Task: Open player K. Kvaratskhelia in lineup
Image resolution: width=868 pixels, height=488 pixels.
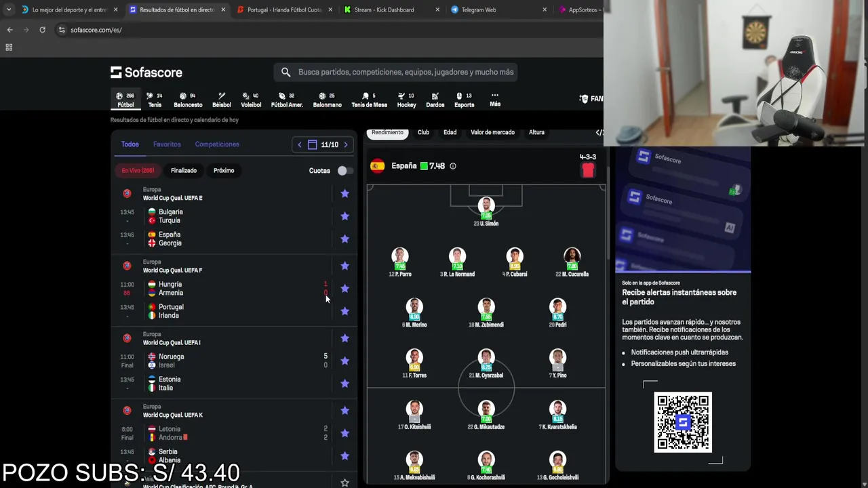Action: click(x=557, y=415)
